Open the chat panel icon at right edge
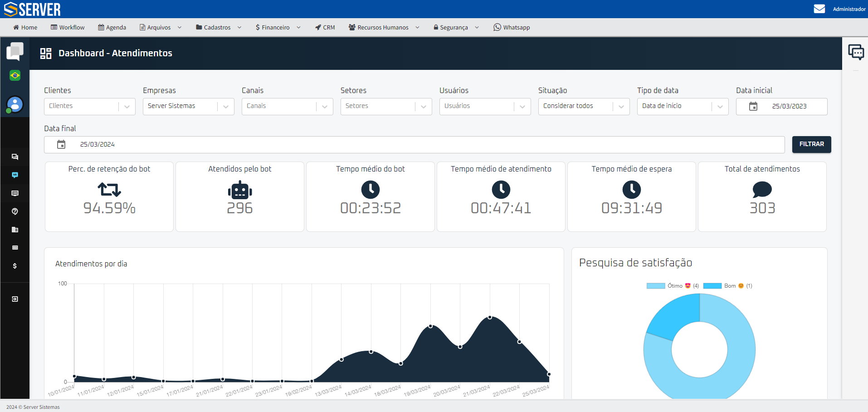 point(856,52)
